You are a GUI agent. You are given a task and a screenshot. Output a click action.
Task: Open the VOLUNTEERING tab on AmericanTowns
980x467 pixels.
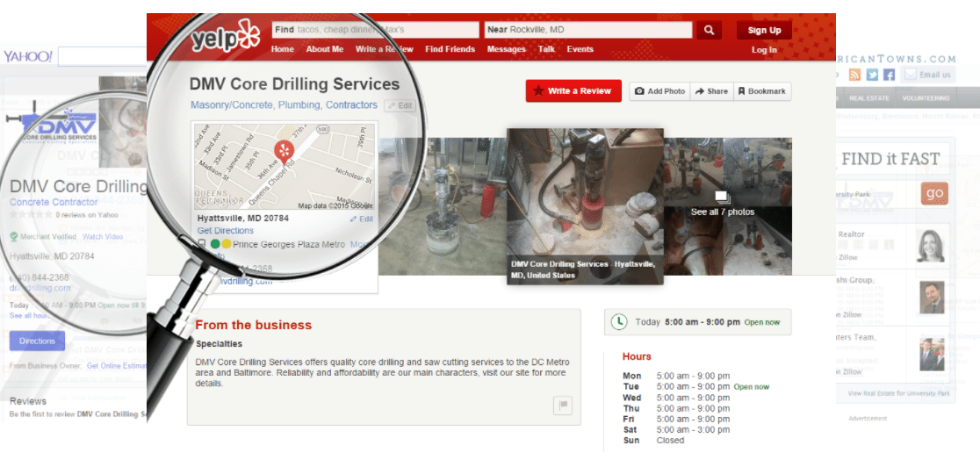[926, 98]
